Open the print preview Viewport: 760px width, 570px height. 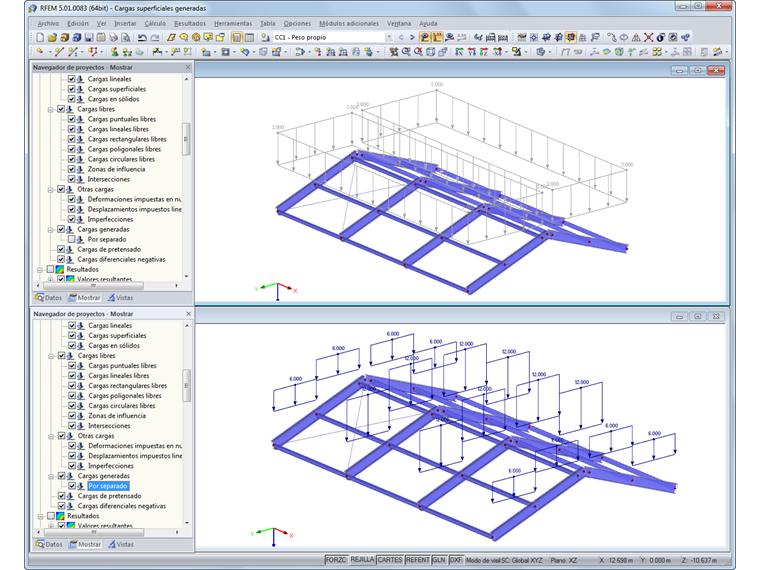click(126, 37)
